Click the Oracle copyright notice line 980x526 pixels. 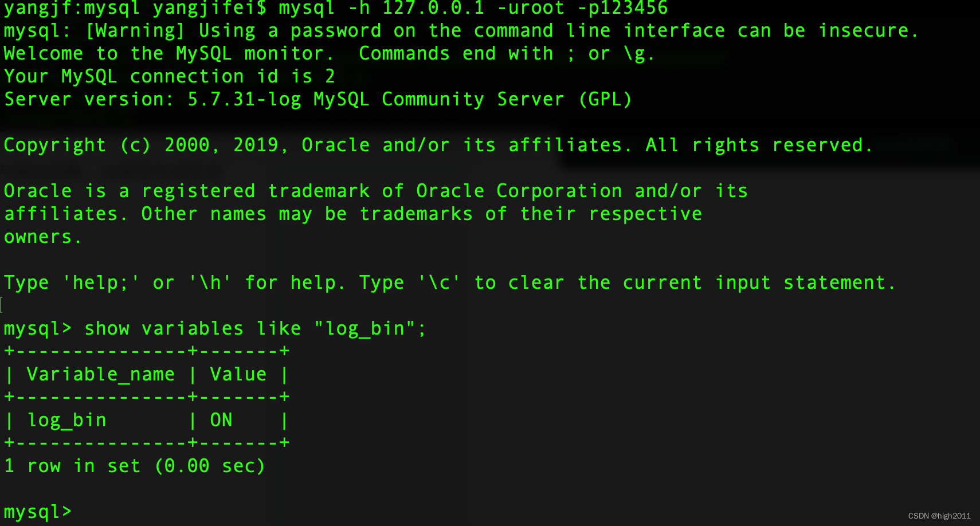pos(436,144)
